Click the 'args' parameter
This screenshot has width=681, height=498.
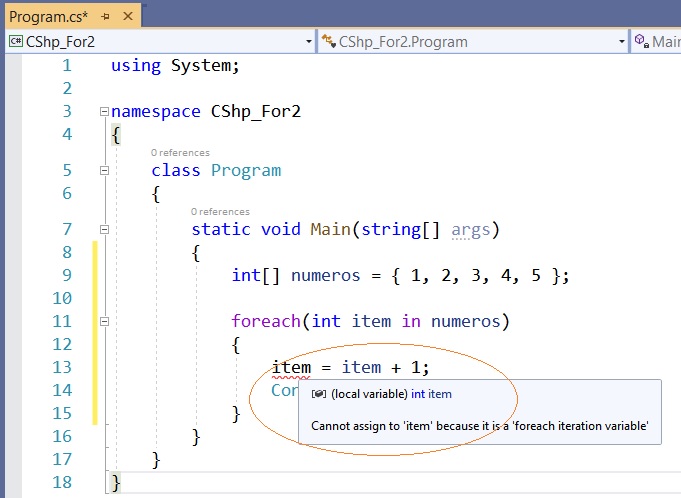pos(471,230)
